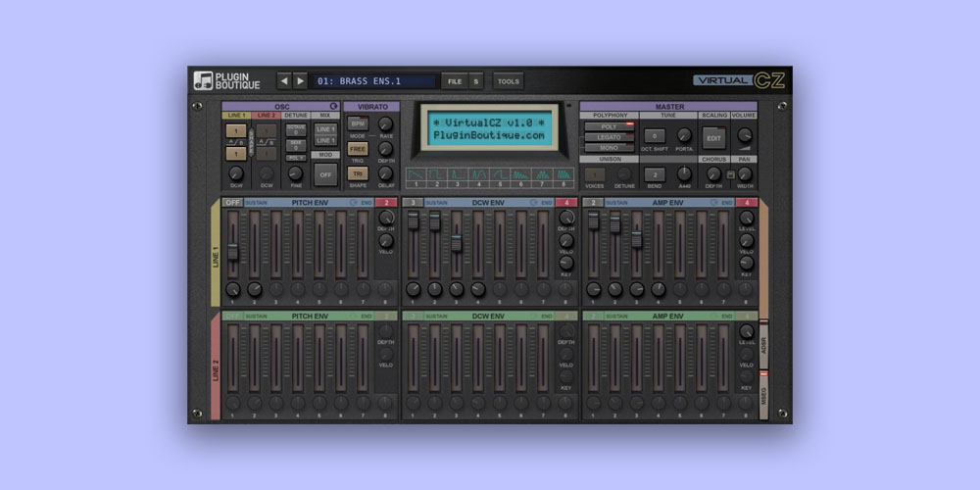Enable MONO polyphony mode
Screen dimensions: 980x490
pos(610,148)
